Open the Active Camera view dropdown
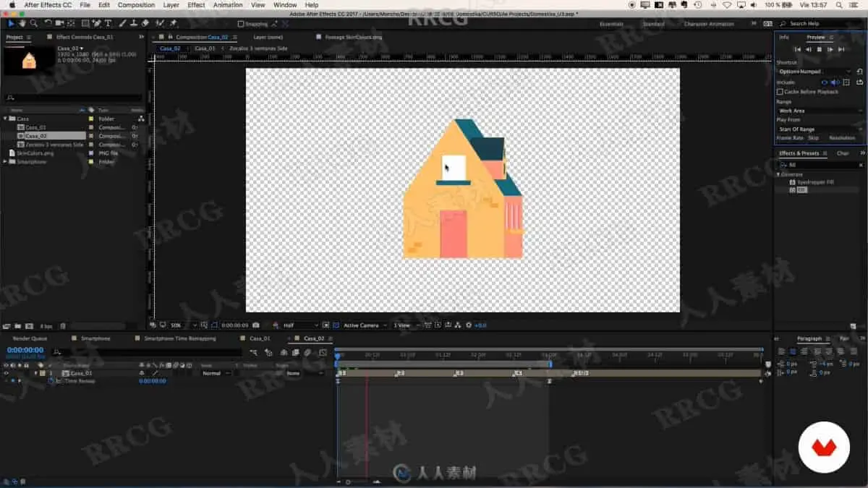The height and width of the screenshot is (488, 868). click(x=365, y=325)
